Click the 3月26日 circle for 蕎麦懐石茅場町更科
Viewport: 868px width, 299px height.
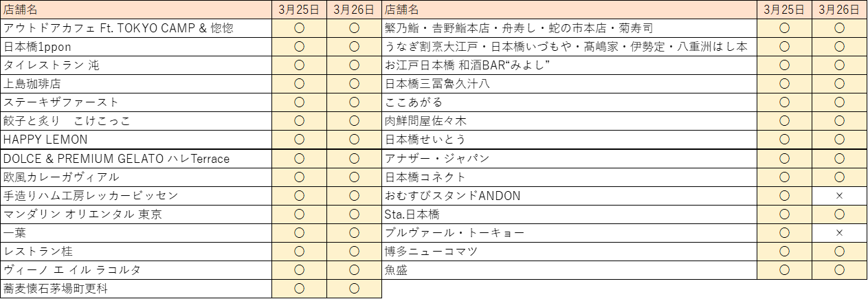355,289
